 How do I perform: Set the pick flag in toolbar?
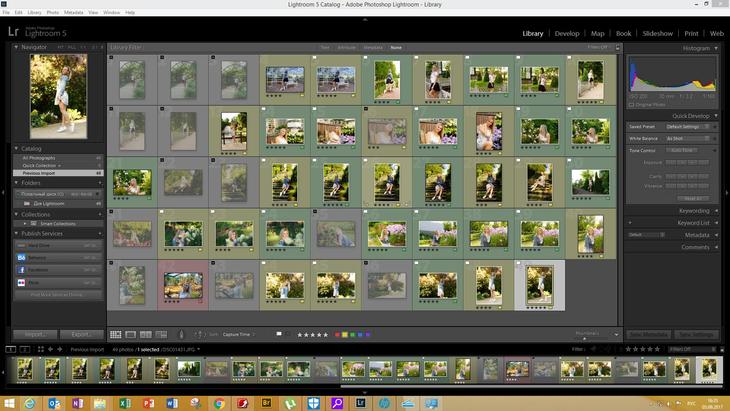tap(279, 334)
